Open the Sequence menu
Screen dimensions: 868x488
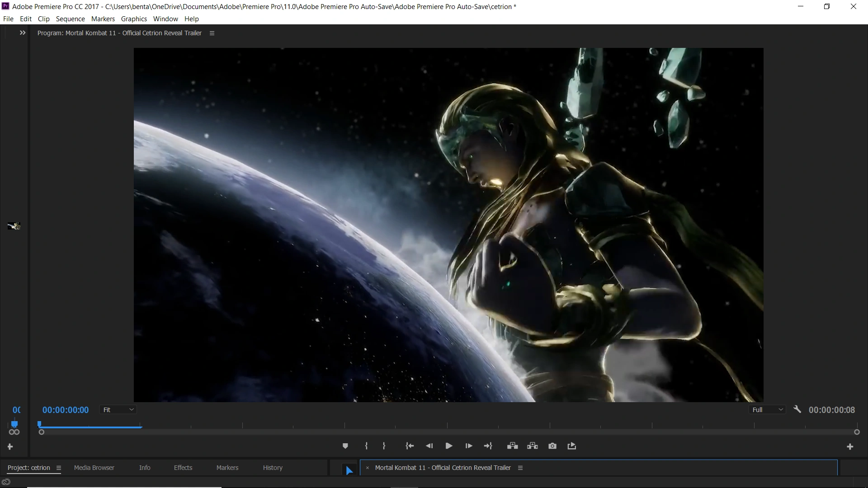coord(70,19)
